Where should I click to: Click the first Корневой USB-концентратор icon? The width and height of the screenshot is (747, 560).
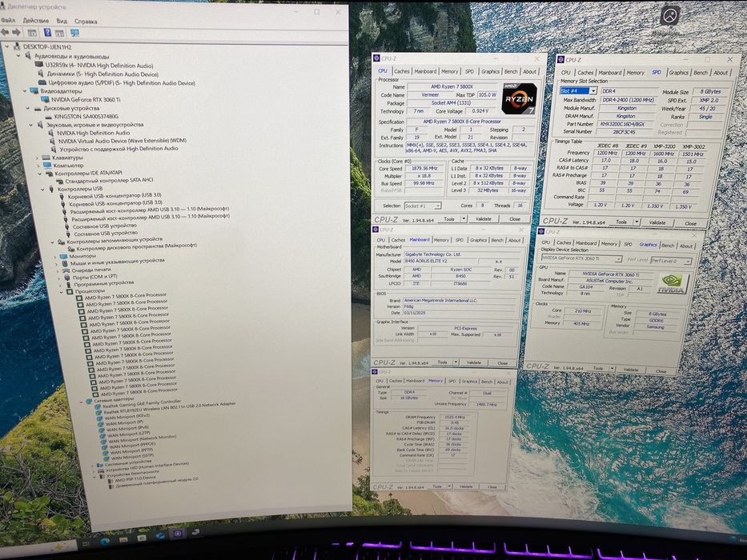(x=62, y=196)
